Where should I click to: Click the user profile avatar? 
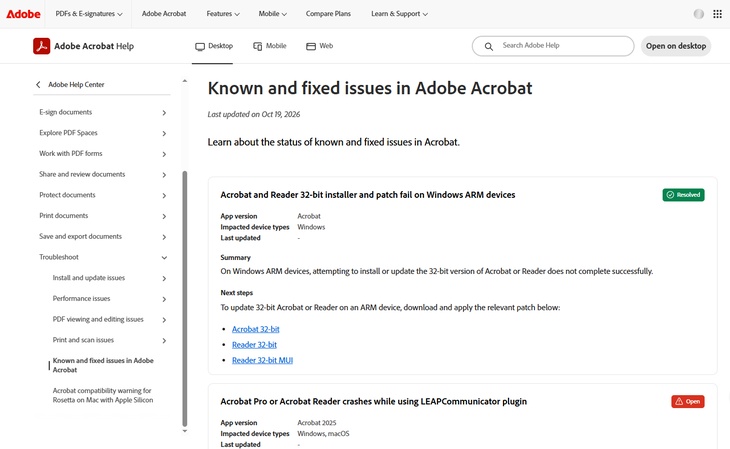pos(698,14)
